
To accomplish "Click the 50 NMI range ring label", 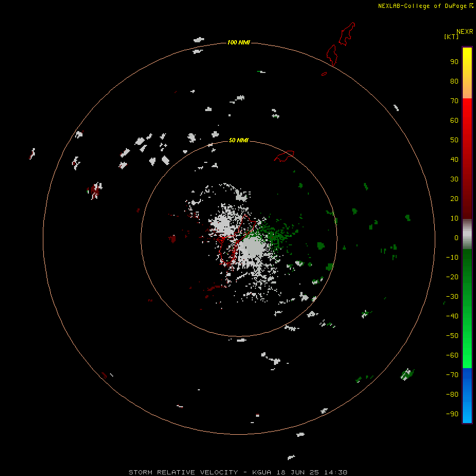I will (x=239, y=140).
